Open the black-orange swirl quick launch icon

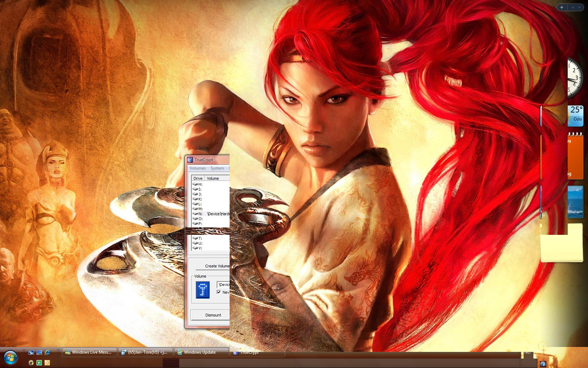(x=31, y=362)
